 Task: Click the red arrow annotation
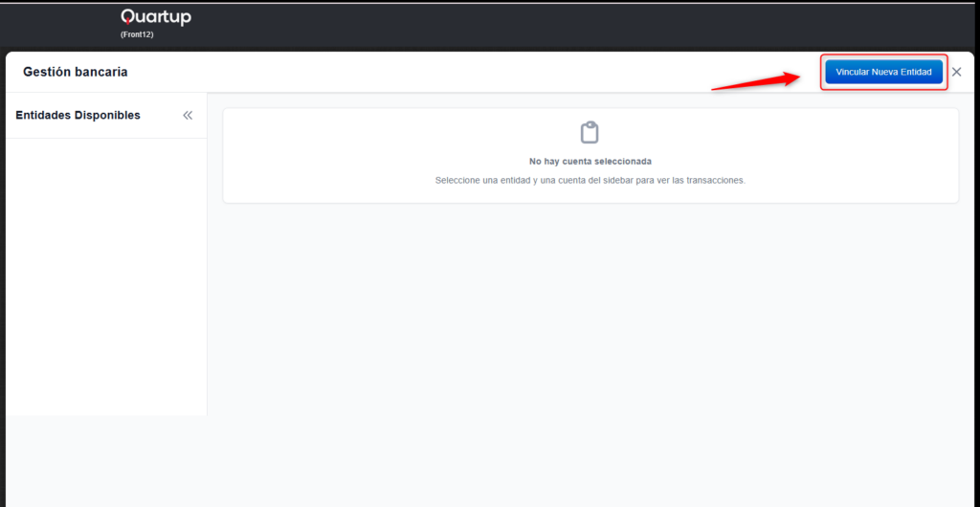point(758,81)
